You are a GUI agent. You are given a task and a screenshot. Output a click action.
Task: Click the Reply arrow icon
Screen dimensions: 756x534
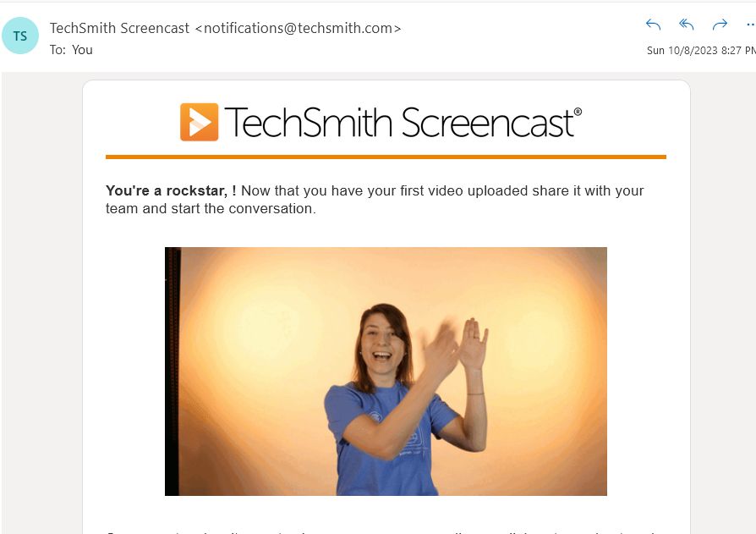(653, 25)
